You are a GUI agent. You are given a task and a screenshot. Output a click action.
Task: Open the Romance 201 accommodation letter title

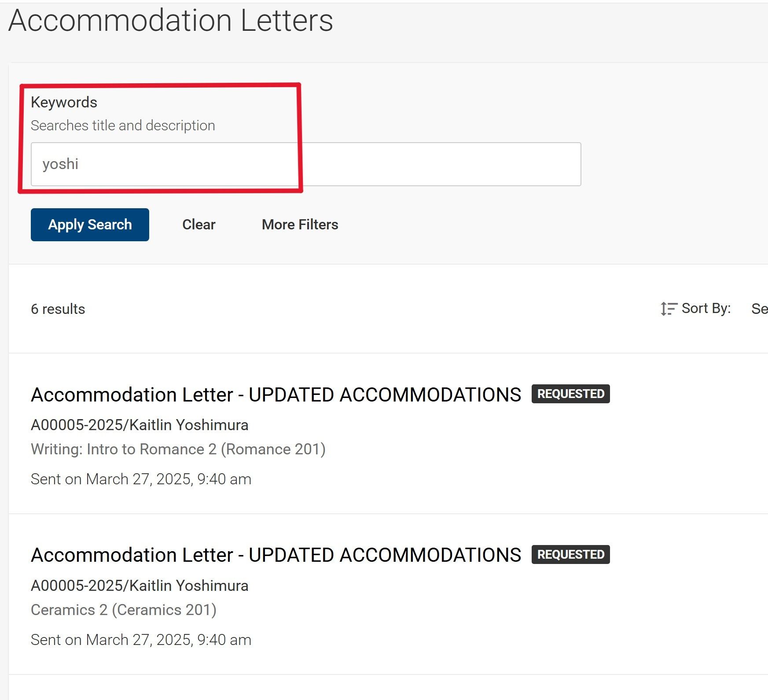coord(276,394)
